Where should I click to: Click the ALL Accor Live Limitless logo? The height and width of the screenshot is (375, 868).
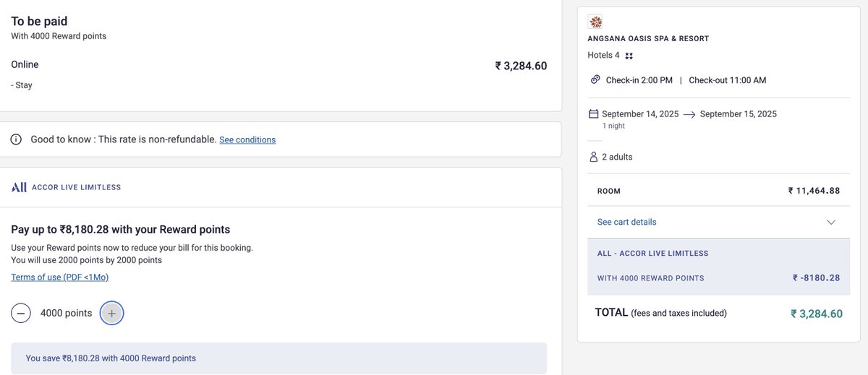[67, 187]
